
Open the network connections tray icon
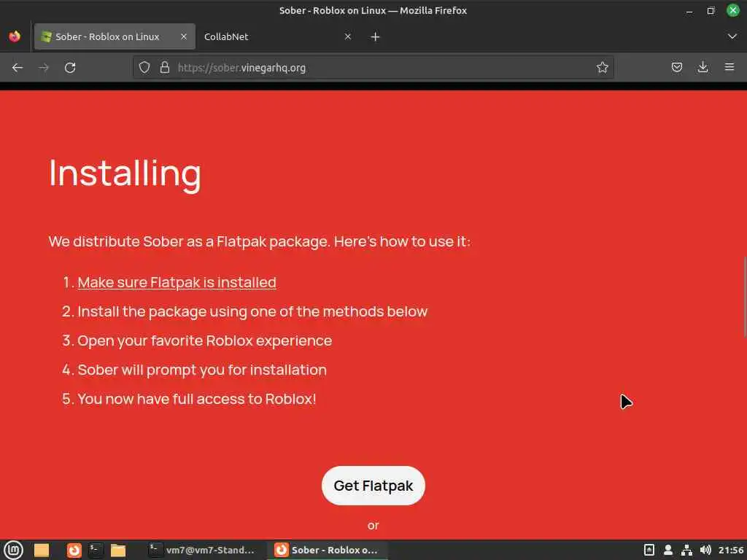point(686,550)
